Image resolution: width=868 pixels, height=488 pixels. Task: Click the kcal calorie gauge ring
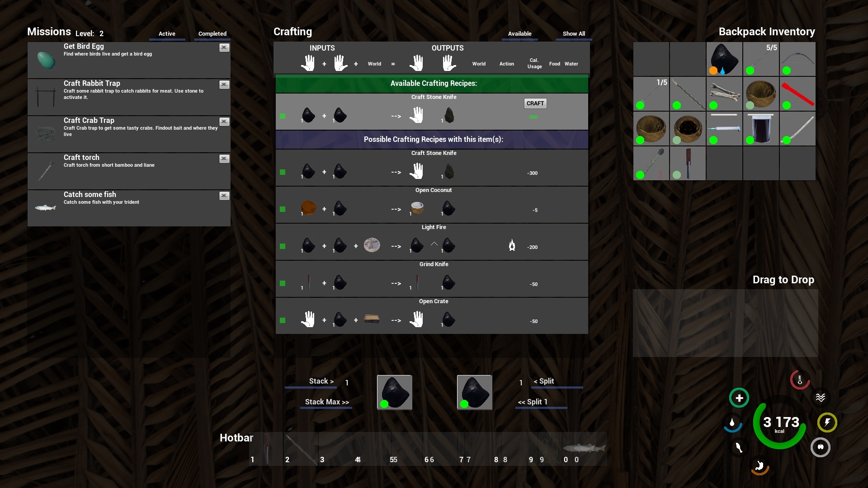(x=780, y=423)
